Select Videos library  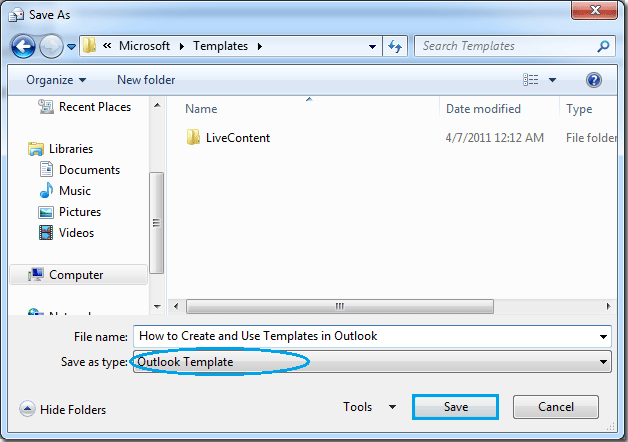(76, 233)
